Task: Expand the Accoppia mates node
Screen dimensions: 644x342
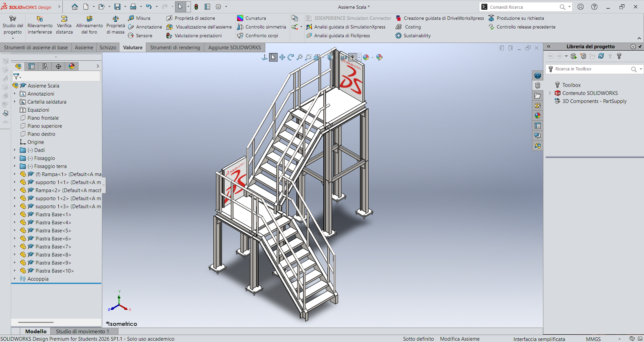Action: pos(15,279)
